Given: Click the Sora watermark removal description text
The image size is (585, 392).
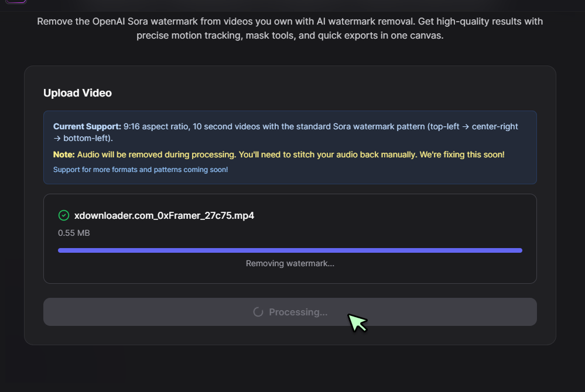Looking at the screenshot, I should (x=290, y=28).
